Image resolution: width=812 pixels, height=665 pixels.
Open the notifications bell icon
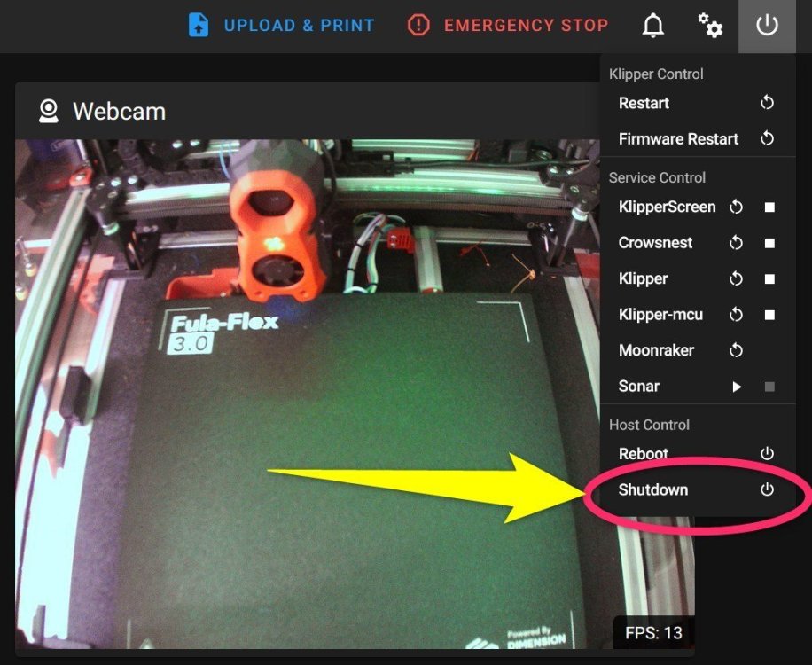(653, 26)
